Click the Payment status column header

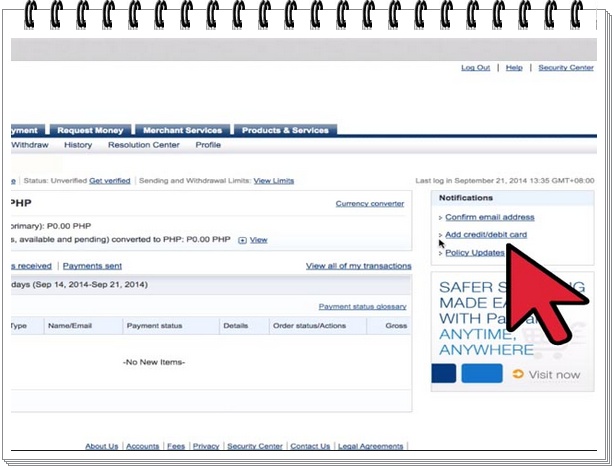(154, 325)
